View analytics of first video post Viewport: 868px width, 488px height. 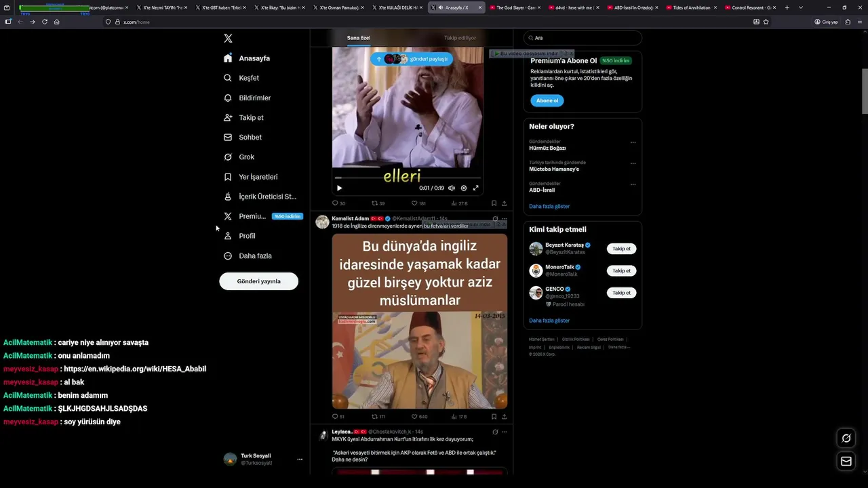pyautogui.click(x=459, y=203)
